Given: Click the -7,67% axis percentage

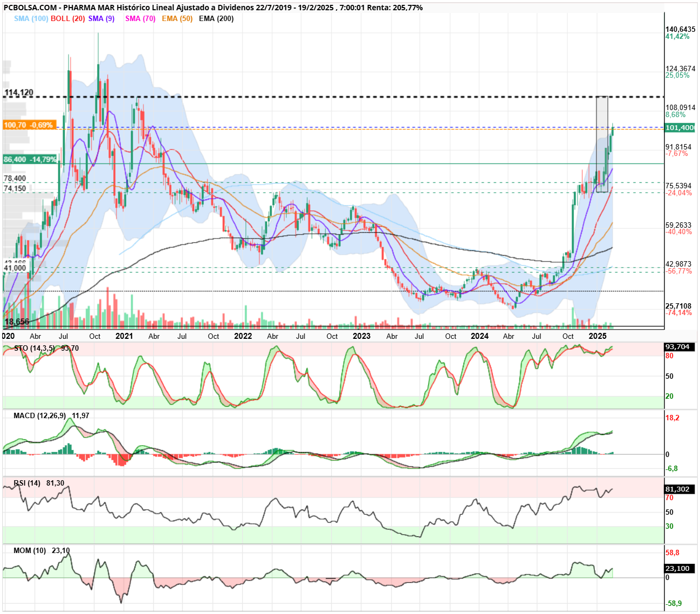Looking at the screenshot, I should point(677,154).
